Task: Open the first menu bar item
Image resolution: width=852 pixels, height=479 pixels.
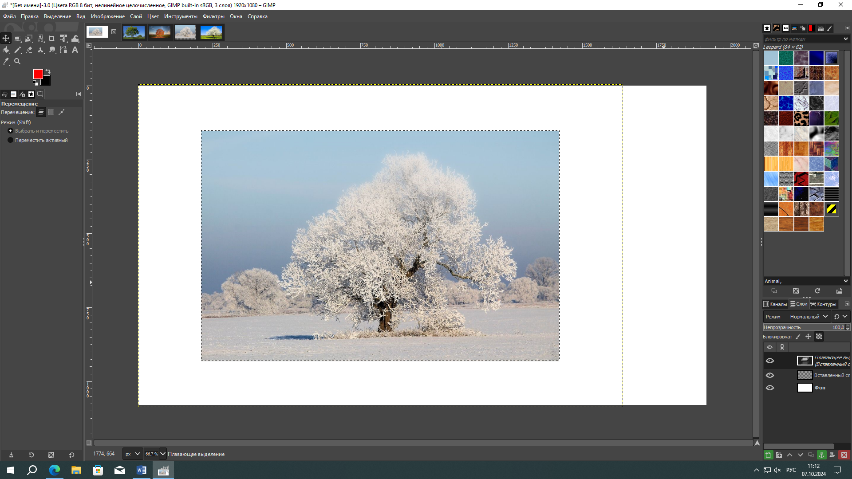Action: pyautogui.click(x=9, y=16)
